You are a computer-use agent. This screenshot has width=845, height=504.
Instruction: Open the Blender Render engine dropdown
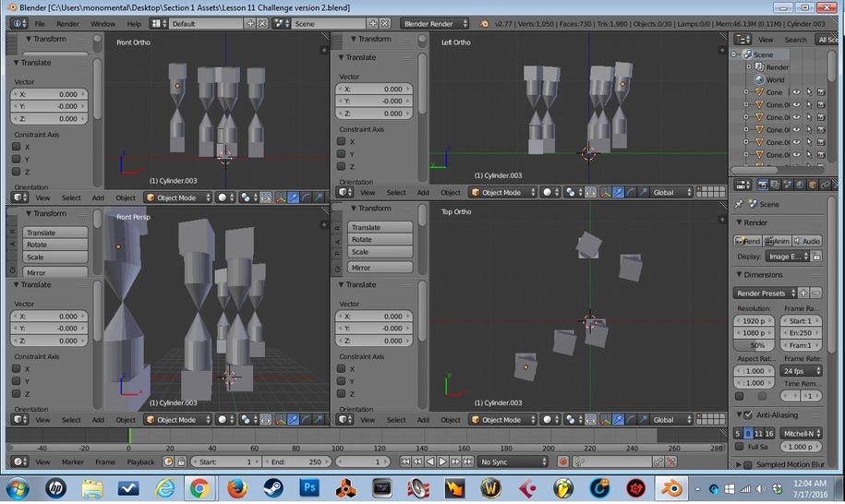click(434, 23)
